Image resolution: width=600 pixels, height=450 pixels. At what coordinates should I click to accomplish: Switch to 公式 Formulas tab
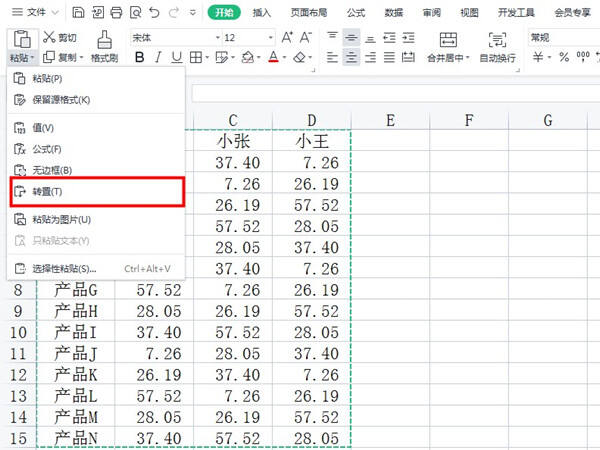tap(356, 13)
